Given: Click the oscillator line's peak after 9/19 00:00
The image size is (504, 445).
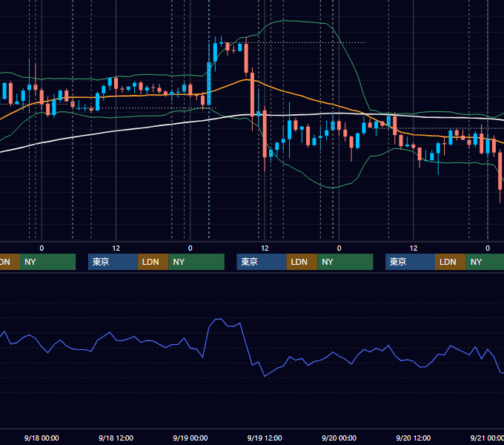Looking at the screenshot, I should (x=218, y=319).
